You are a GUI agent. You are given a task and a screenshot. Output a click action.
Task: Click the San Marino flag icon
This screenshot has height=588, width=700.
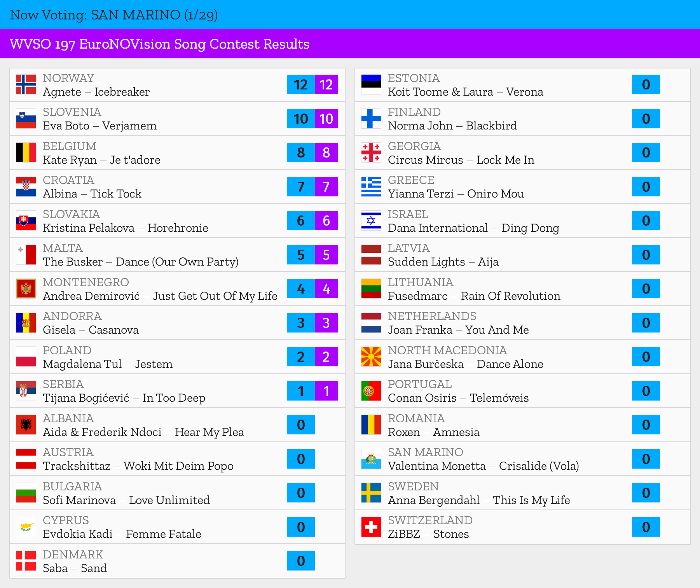click(x=371, y=459)
